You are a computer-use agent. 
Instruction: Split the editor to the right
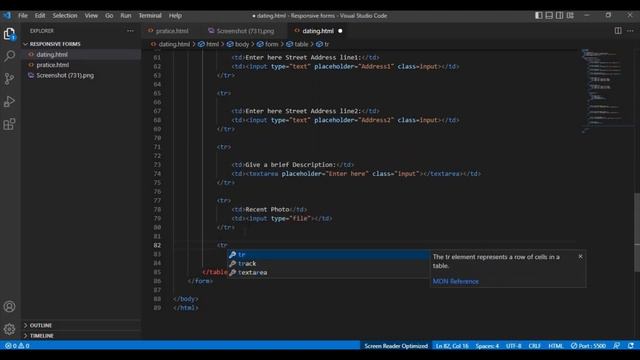[618, 31]
